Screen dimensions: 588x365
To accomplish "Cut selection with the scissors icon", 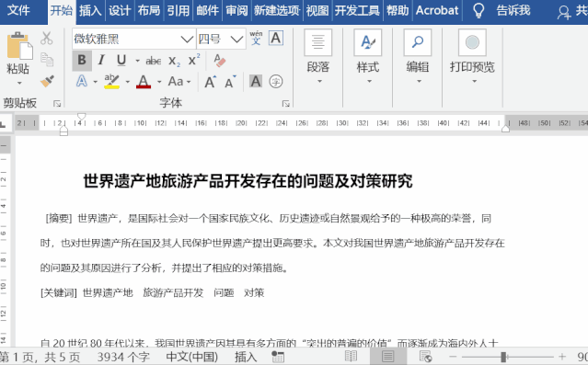I will click(x=47, y=39).
